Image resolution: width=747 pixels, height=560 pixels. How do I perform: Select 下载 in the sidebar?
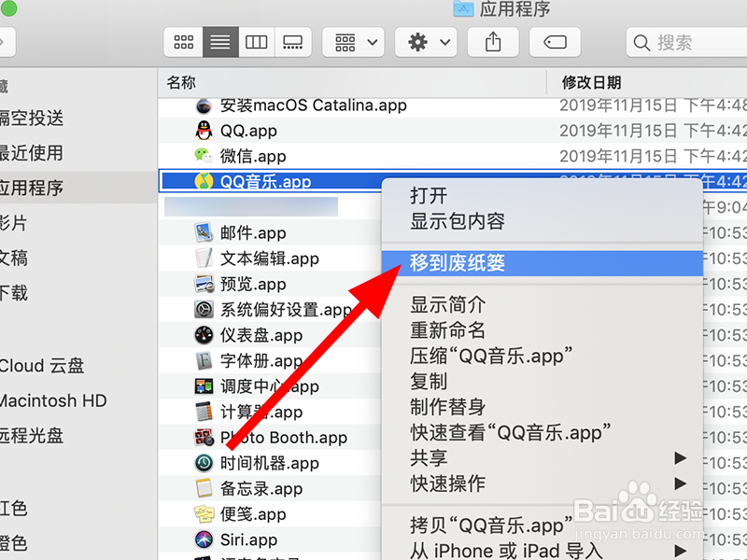click(x=78, y=293)
